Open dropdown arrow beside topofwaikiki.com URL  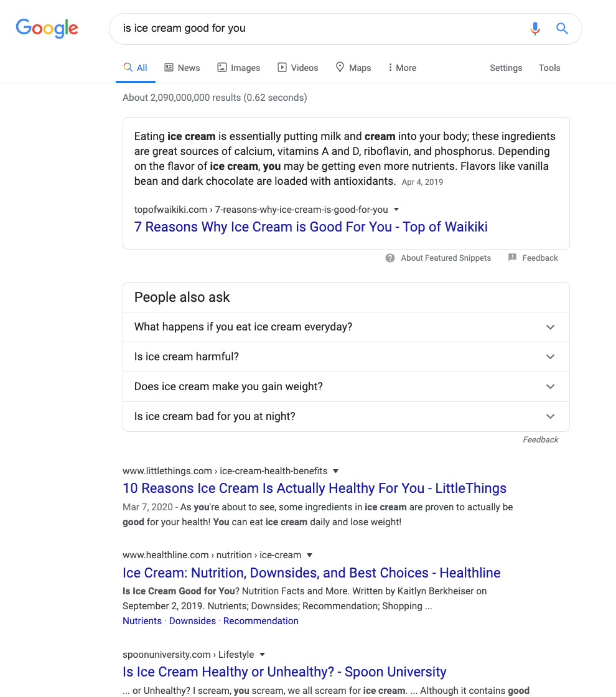point(396,210)
